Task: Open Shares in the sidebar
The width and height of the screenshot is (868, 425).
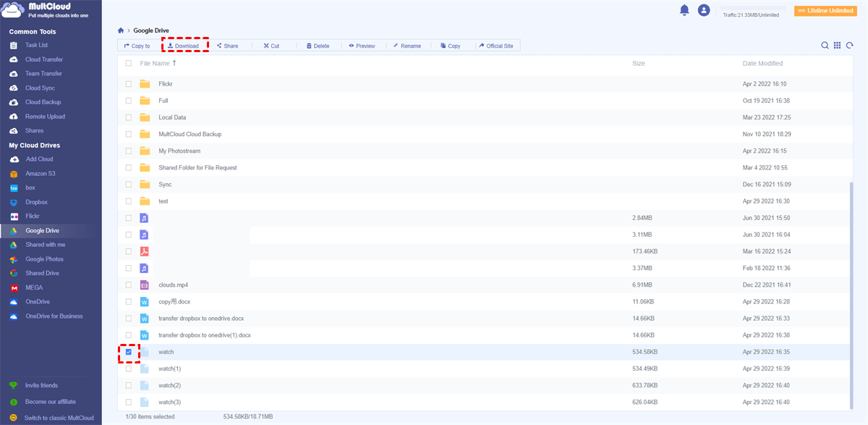Action: pyautogui.click(x=34, y=131)
